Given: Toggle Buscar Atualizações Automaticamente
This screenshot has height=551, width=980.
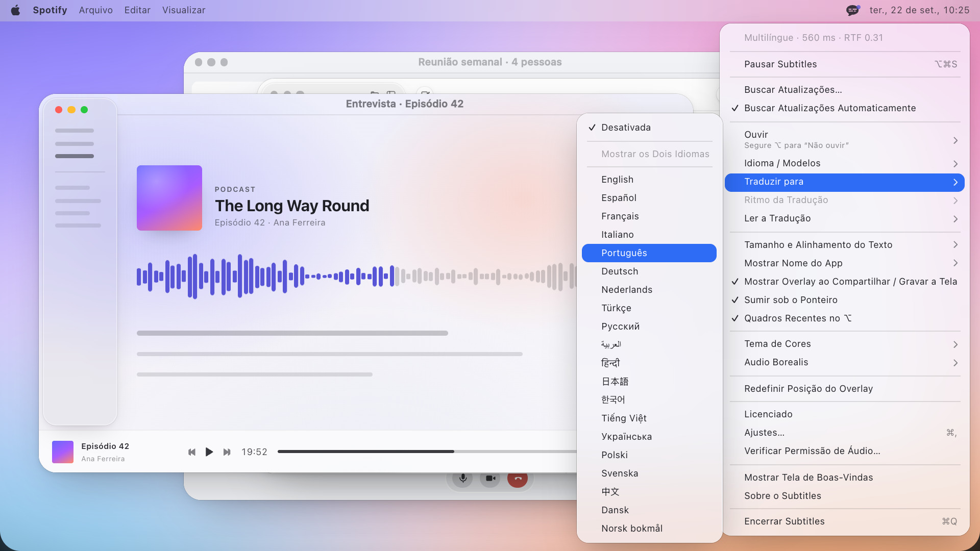Looking at the screenshot, I should point(845,108).
